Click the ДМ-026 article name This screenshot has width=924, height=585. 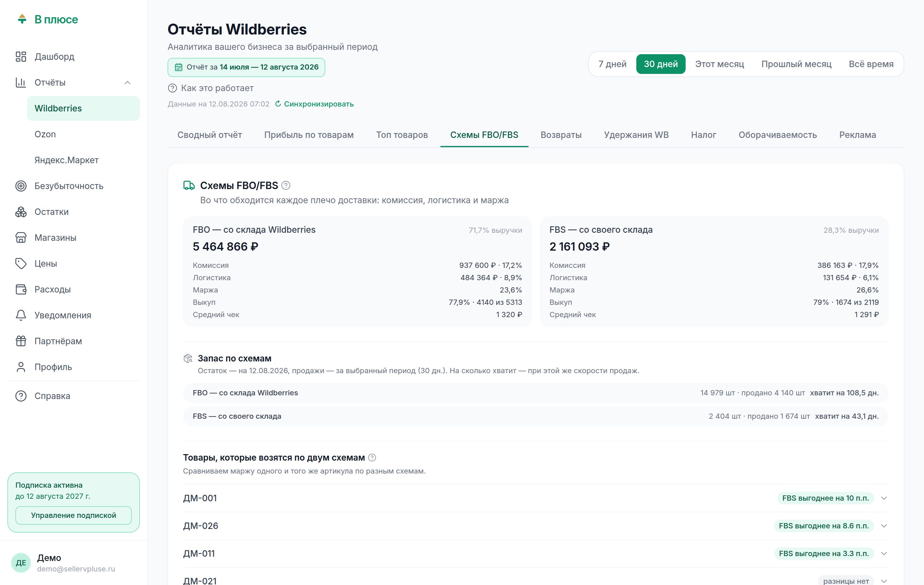[200, 526]
